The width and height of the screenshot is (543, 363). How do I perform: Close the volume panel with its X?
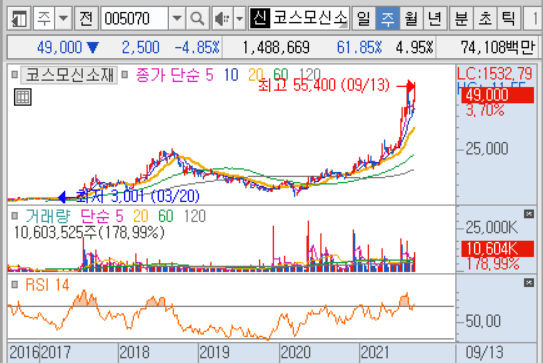pyautogui.click(x=529, y=214)
